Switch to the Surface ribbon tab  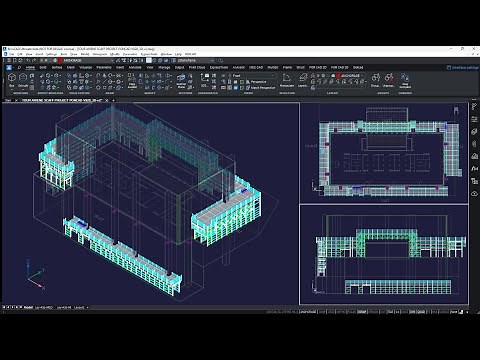57,67
